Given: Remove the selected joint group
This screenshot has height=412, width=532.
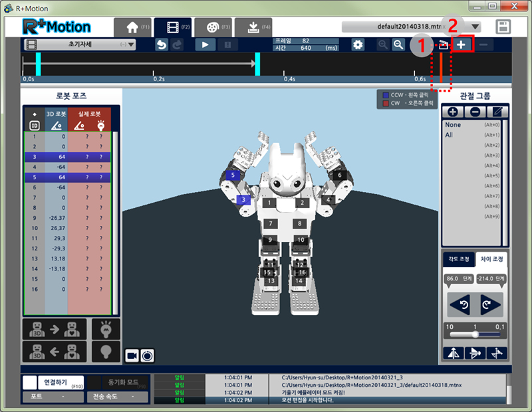Looking at the screenshot, I should point(475,112).
